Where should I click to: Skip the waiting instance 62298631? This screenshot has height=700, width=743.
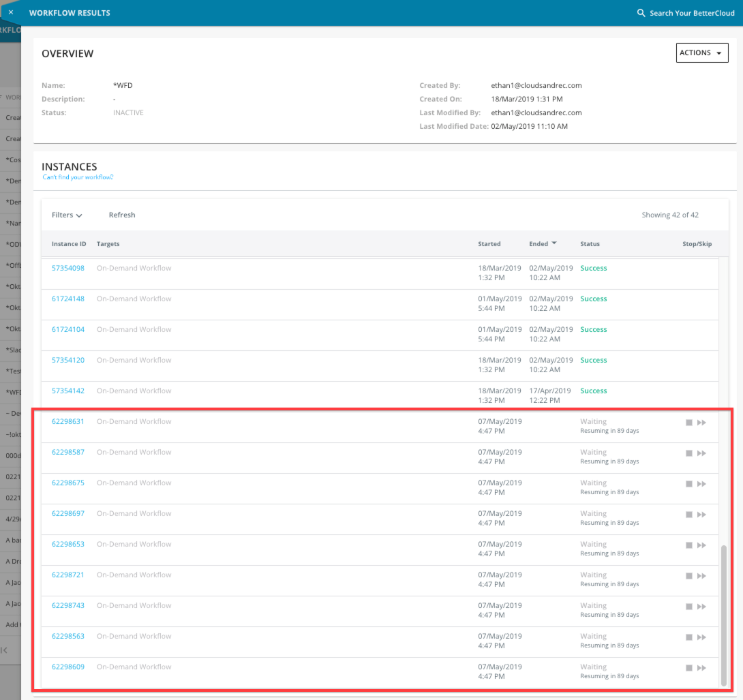pos(701,423)
